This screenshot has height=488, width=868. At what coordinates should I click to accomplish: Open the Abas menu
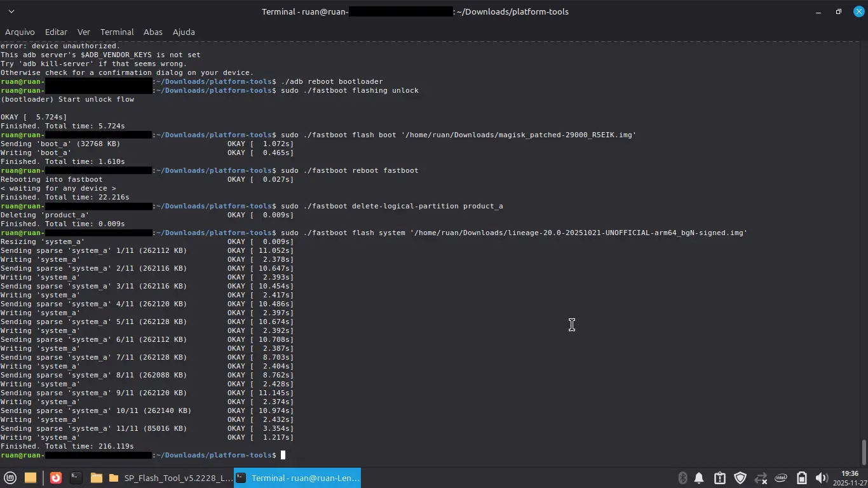point(153,32)
